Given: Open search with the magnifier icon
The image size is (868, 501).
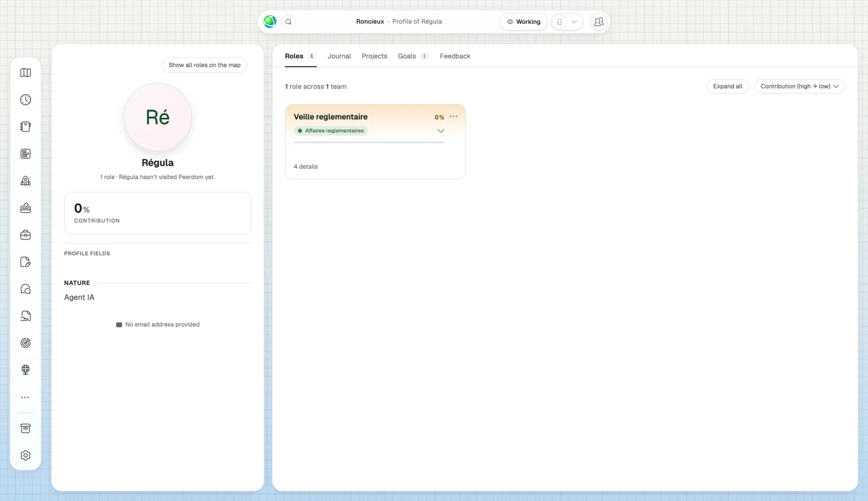Looking at the screenshot, I should click(x=289, y=22).
